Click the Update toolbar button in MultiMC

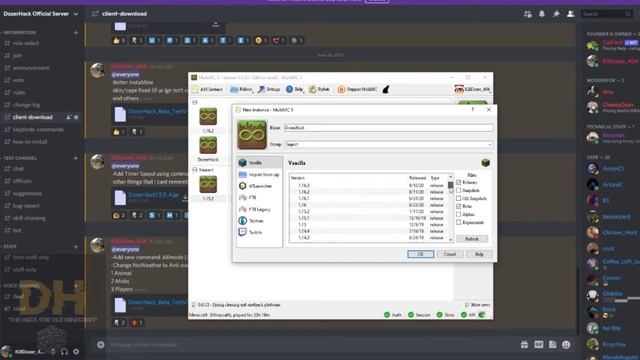[x=319, y=89]
